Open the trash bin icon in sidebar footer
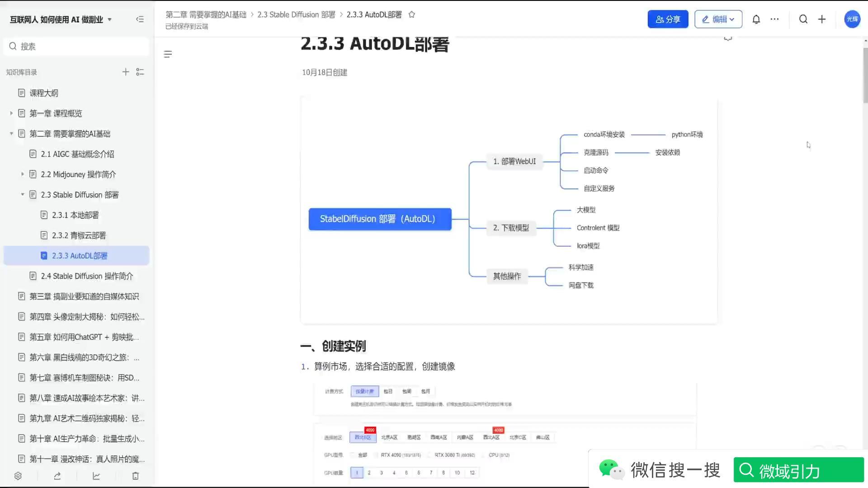The height and width of the screenshot is (488, 868). coord(135,476)
